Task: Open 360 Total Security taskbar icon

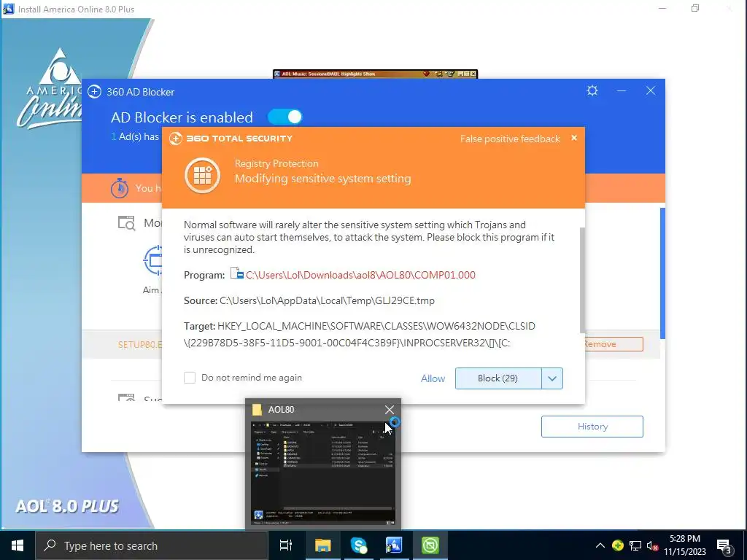Action: click(x=430, y=545)
